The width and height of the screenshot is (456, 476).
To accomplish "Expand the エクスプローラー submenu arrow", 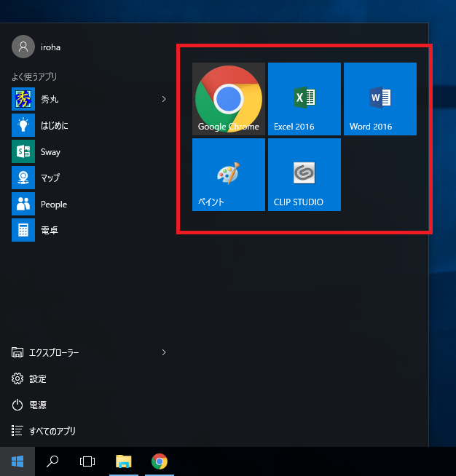I will (164, 352).
